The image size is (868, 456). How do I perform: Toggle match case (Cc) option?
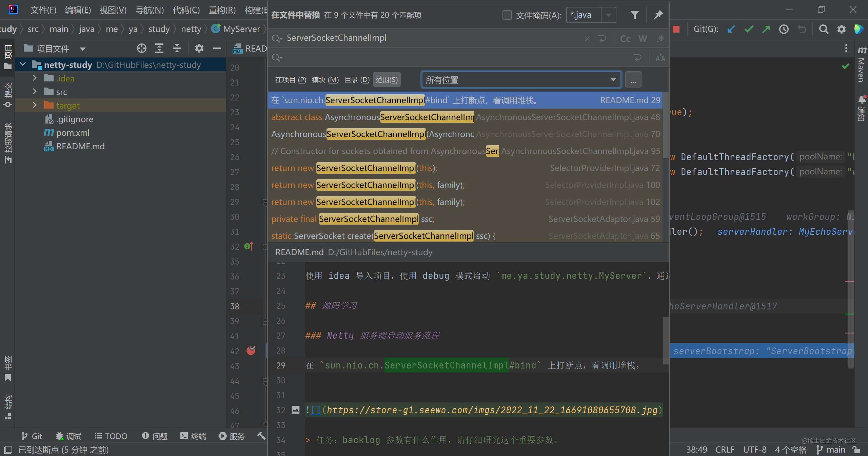click(x=625, y=39)
